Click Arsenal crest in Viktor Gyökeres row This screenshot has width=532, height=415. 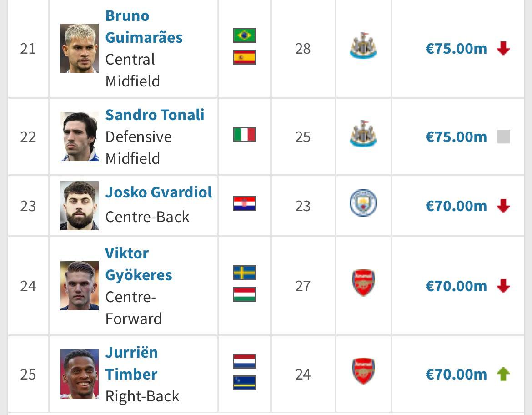[363, 283]
